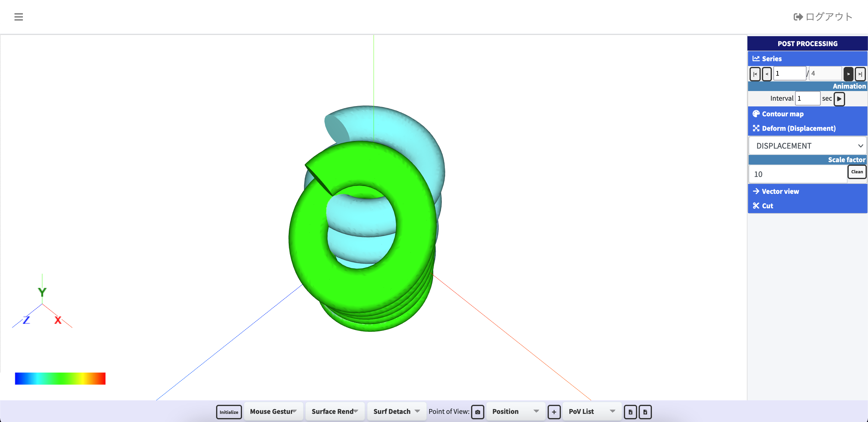
Task: Edit the current series number field
Action: [x=790, y=74]
